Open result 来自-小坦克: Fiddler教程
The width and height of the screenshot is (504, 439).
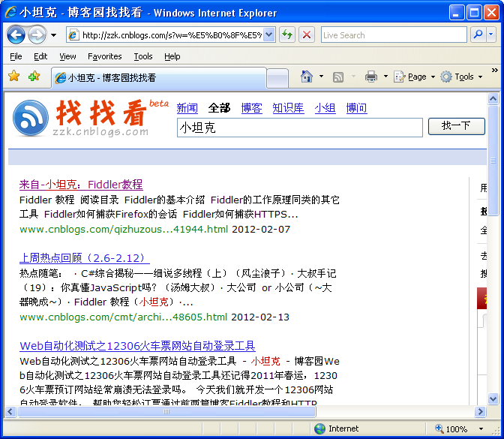(x=81, y=185)
